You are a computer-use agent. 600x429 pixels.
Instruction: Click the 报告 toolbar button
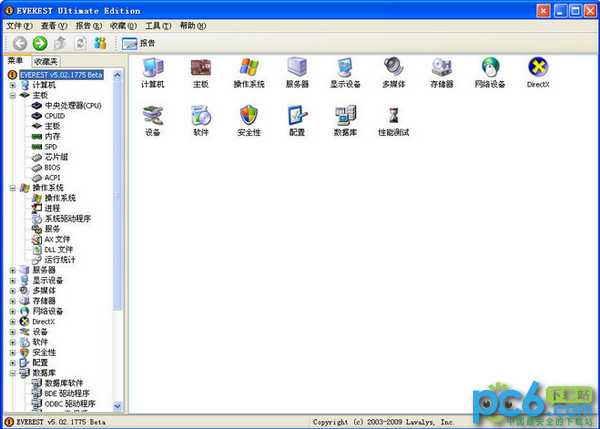pyautogui.click(x=138, y=43)
